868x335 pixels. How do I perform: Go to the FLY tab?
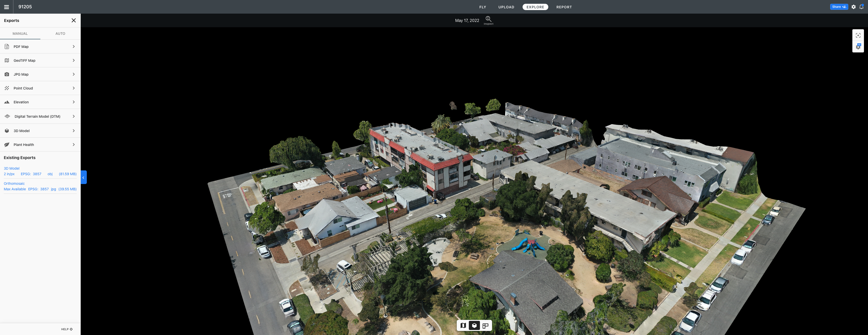(x=482, y=7)
